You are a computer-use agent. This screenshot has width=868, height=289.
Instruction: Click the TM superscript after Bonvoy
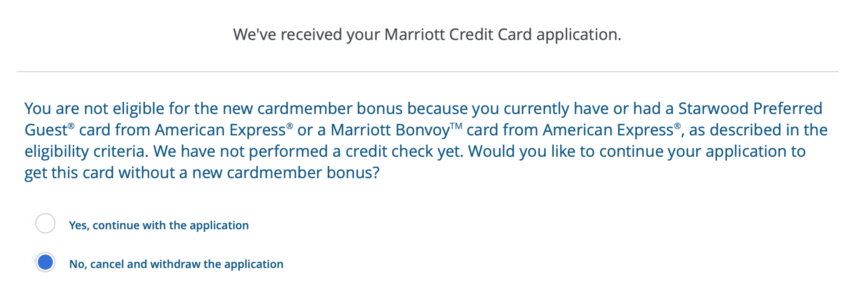point(456,126)
